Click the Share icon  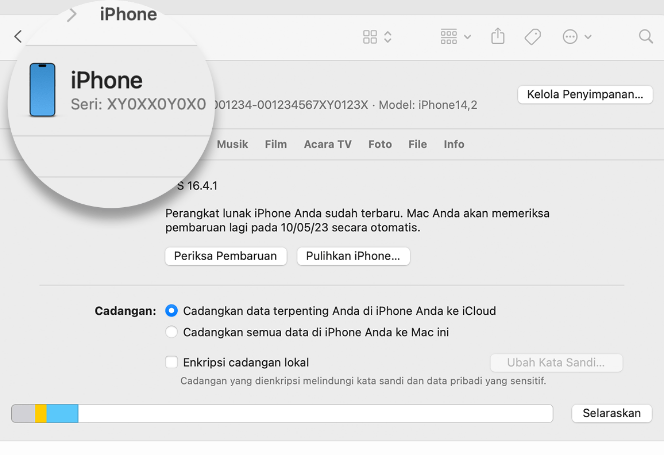[498, 36]
